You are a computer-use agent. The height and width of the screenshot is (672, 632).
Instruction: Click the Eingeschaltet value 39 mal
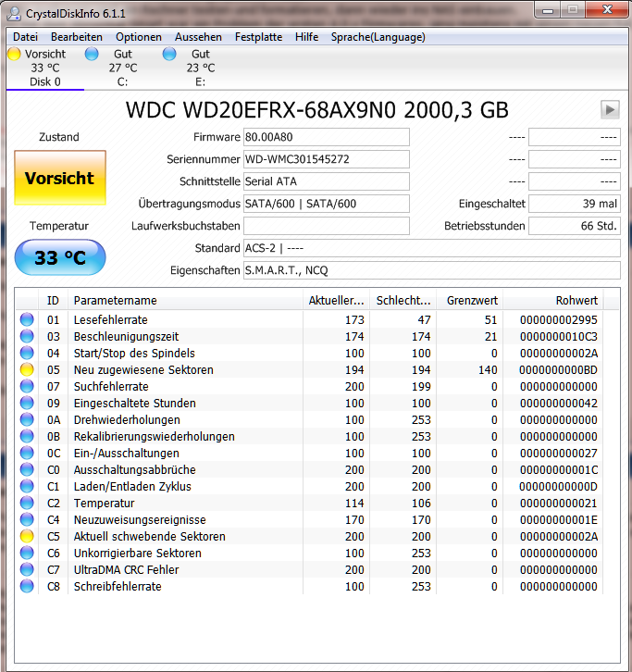pos(575,204)
